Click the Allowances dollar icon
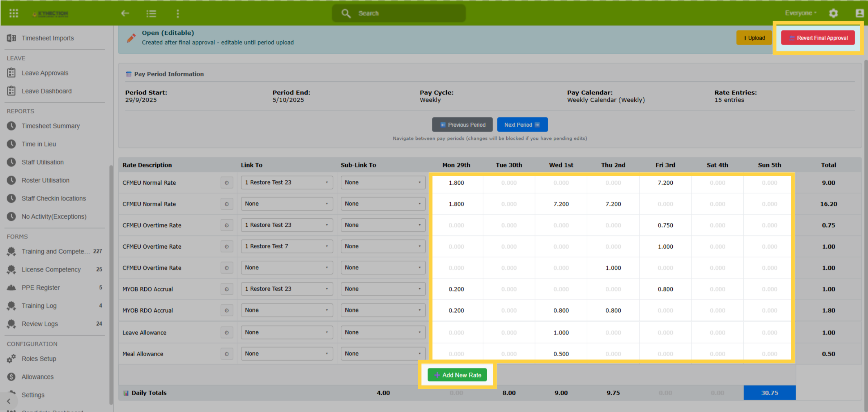This screenshot has width=868, height=412. [11, 377]
